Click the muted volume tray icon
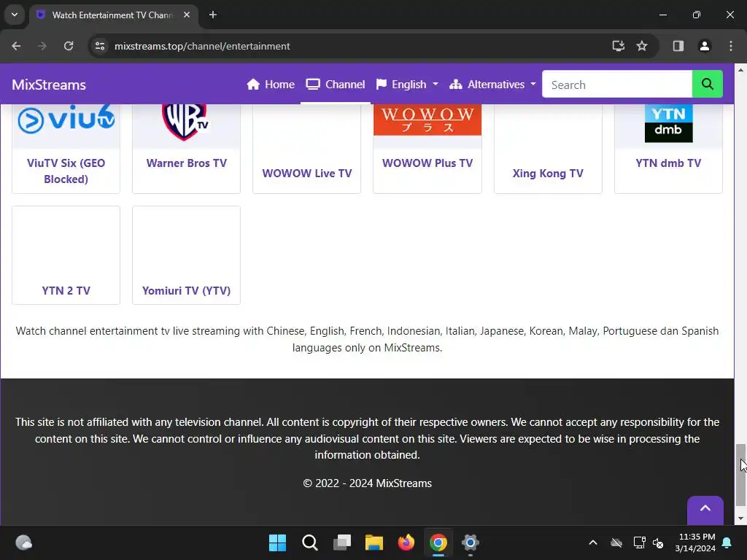This screenshot has width=747, height=560. tap(658, 542)
